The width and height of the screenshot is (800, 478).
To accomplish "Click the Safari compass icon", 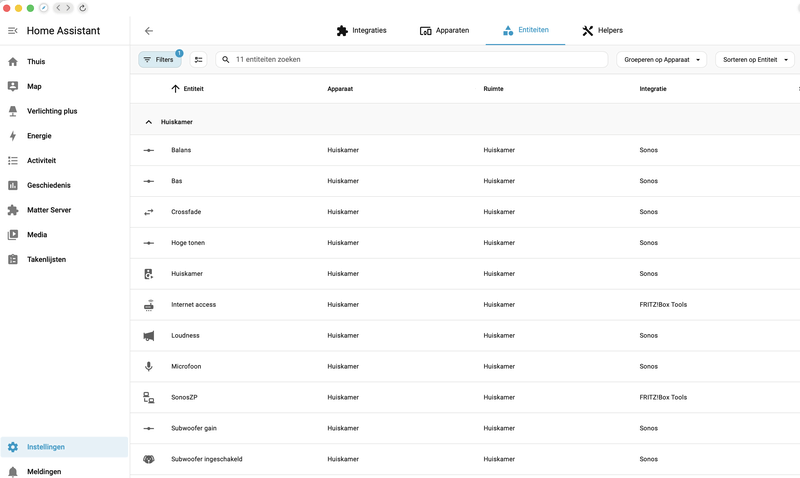I will pyautogui.click(x=43, y=8).
